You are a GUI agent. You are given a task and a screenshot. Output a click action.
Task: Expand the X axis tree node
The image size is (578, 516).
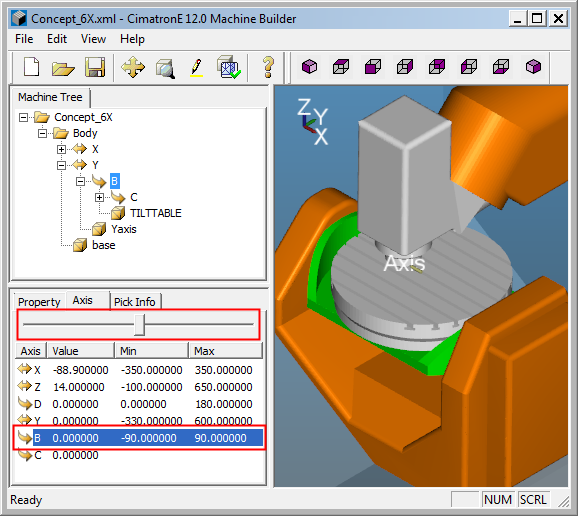[61, 149]
